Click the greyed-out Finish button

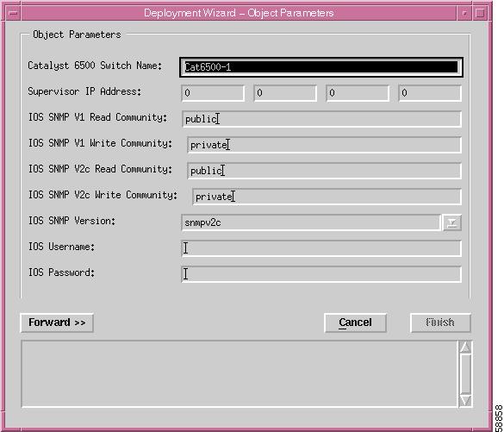[440, 322]
